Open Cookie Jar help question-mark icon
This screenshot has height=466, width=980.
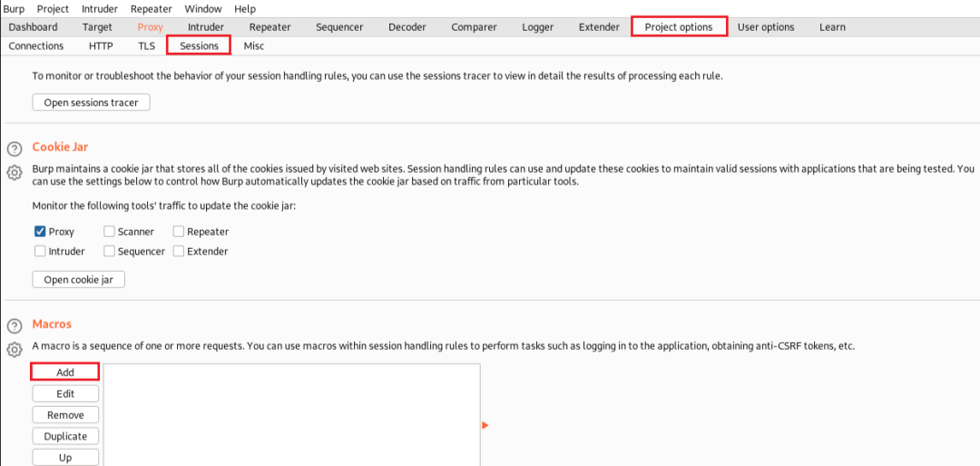point(15,149)
